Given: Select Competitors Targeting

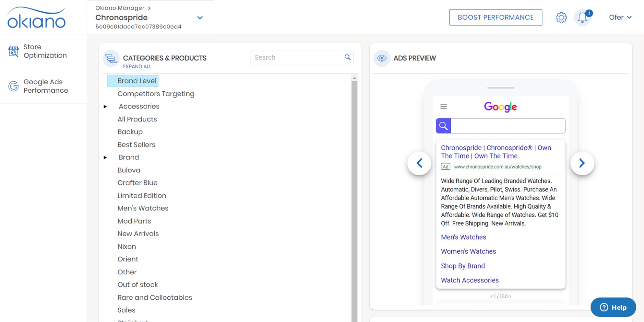Looking at the screenshot, I should tap(156, 94).
